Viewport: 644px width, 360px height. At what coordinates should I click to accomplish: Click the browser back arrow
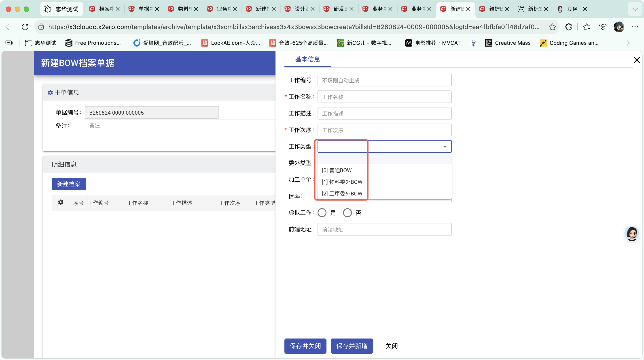[x=9, y=27]
